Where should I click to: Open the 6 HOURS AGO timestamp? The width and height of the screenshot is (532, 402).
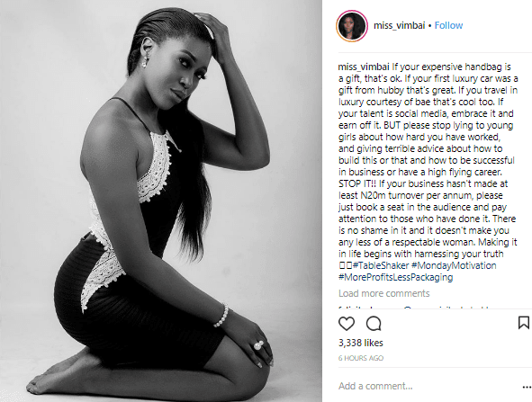click(x=361, y=358)
